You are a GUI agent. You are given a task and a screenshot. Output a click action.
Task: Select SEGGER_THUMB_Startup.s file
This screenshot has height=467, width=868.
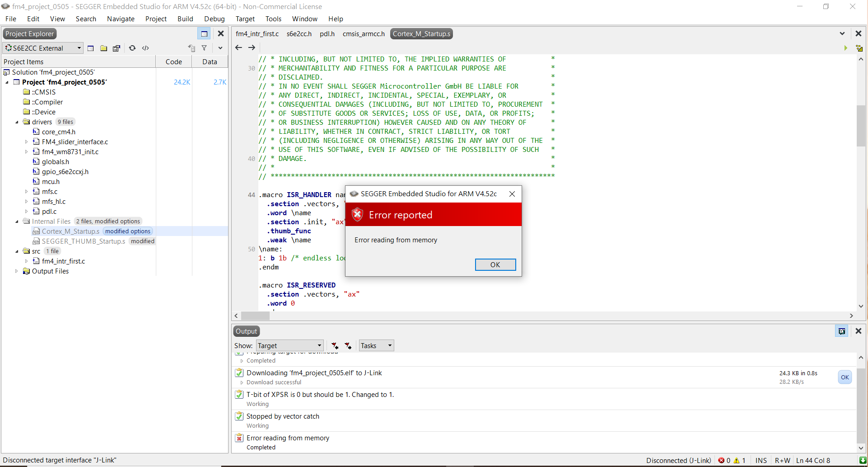(x=84, y=241)
